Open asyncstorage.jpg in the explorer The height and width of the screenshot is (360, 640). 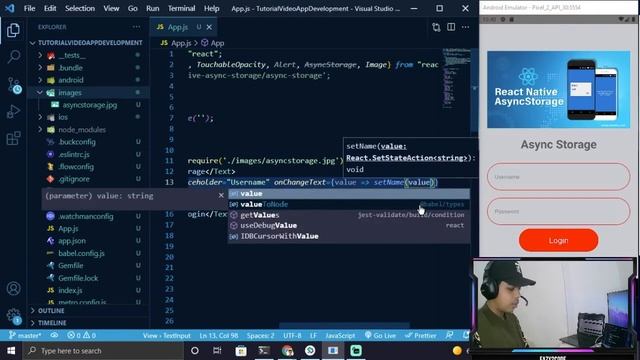89,105
